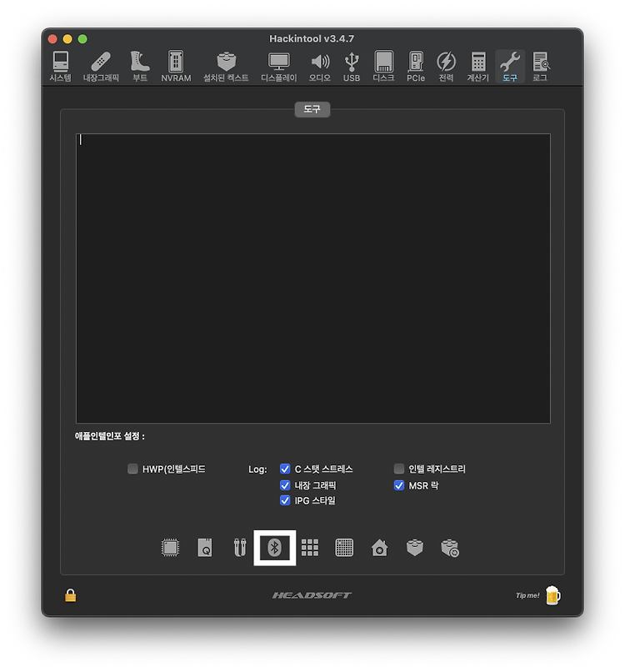Image resolution: width=625 pixels, height=672 pixels.
Task: Click the HEADSOFT logo link
Action: pyautogui.click(x=312, y=594)
